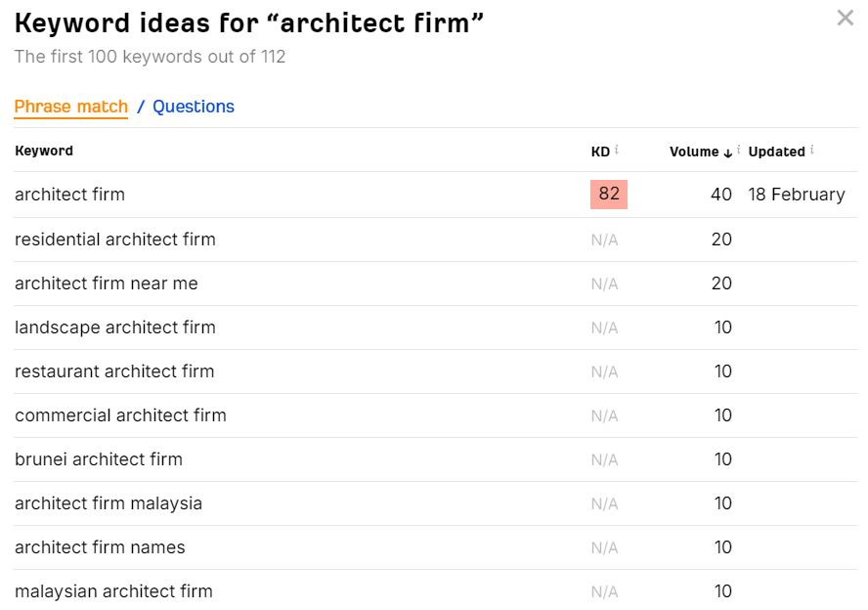Click the Updated column info icon

pos(811,150)
